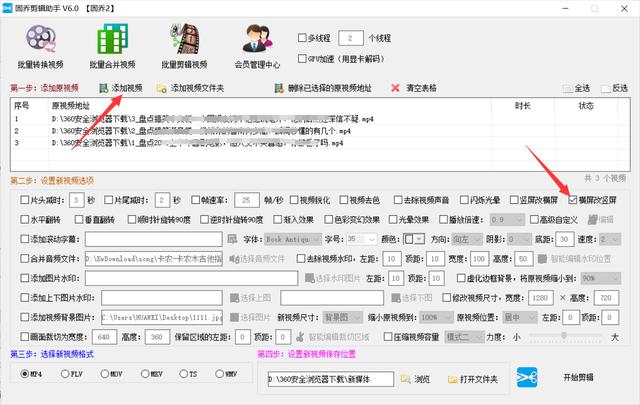This screenshot has width=640, height=405.
Task: Click 选择图片 background image icon
Action: coord(234,317)
